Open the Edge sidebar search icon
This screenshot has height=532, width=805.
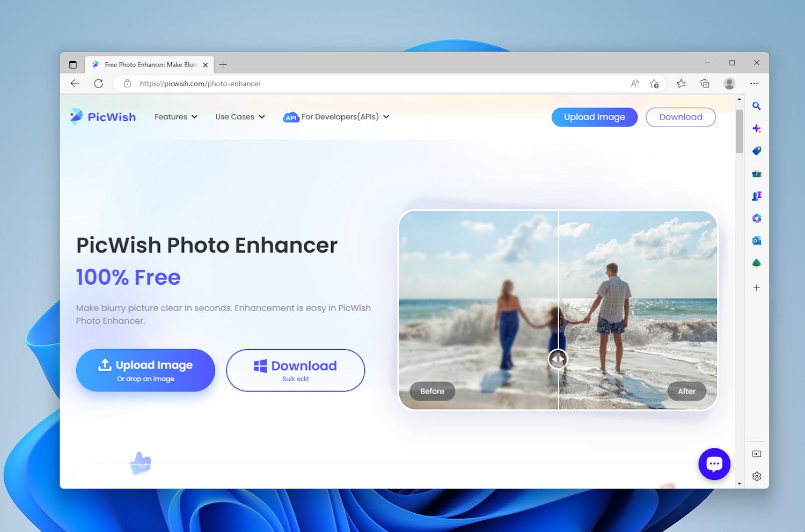pyautogui.click(x=756, y=106)
